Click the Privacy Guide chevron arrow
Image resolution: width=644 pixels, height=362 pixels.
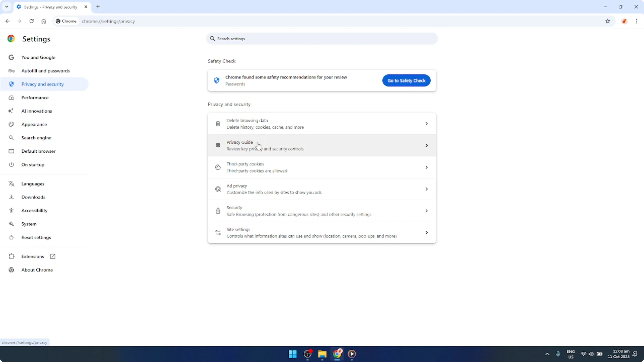tap(426, 145)
